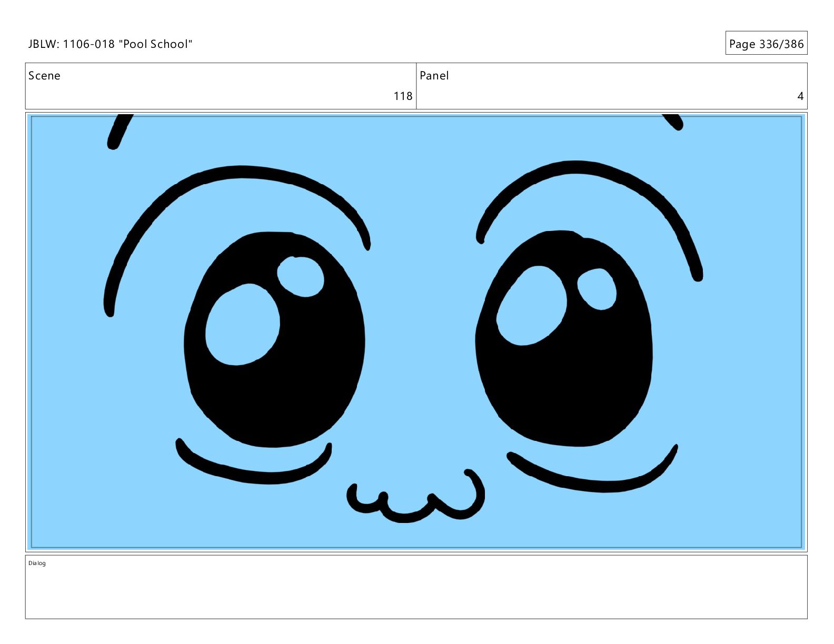
Task: Click the Scene label
Action: pyautogui.click(x=44, y=76)
